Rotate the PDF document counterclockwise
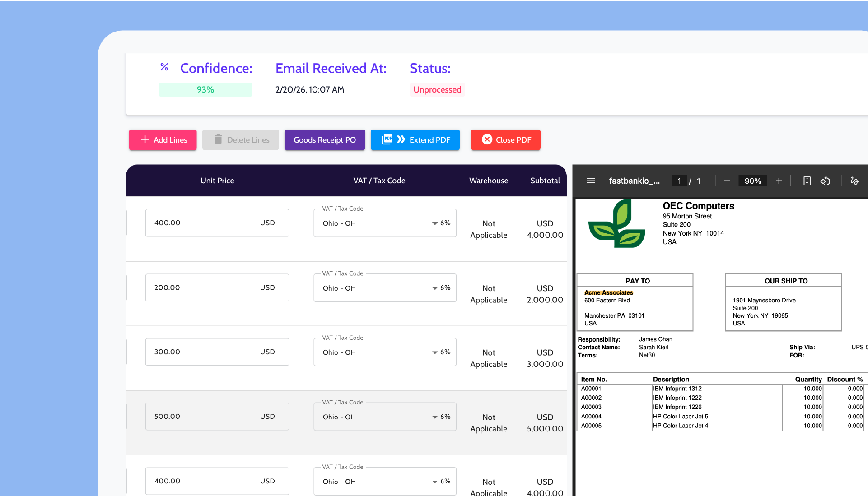 [x=825, y=181]
